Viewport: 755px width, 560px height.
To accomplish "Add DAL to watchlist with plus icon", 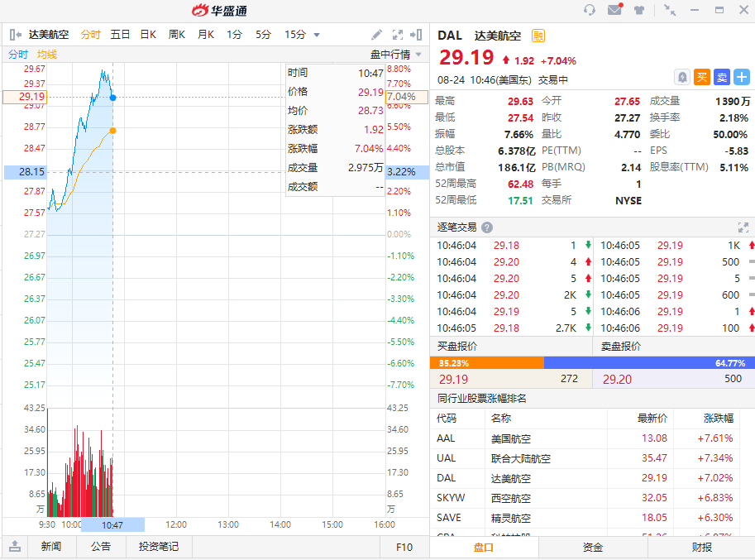I will [x=742, y=77].
